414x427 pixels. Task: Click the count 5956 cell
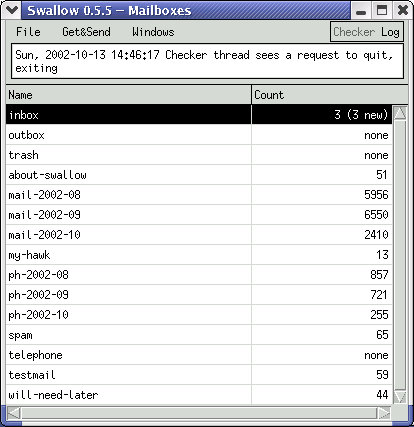click(x=322, y=195)
